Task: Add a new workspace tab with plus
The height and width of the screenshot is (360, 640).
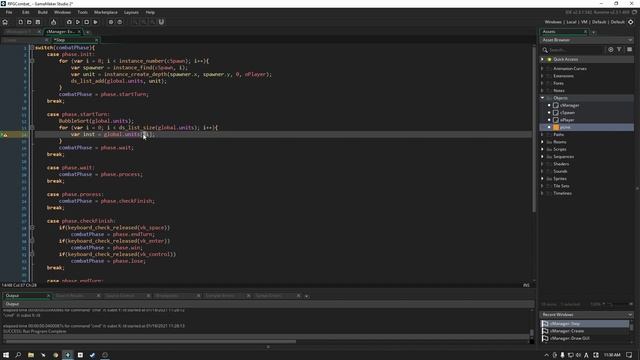Action: click(87, 32)
